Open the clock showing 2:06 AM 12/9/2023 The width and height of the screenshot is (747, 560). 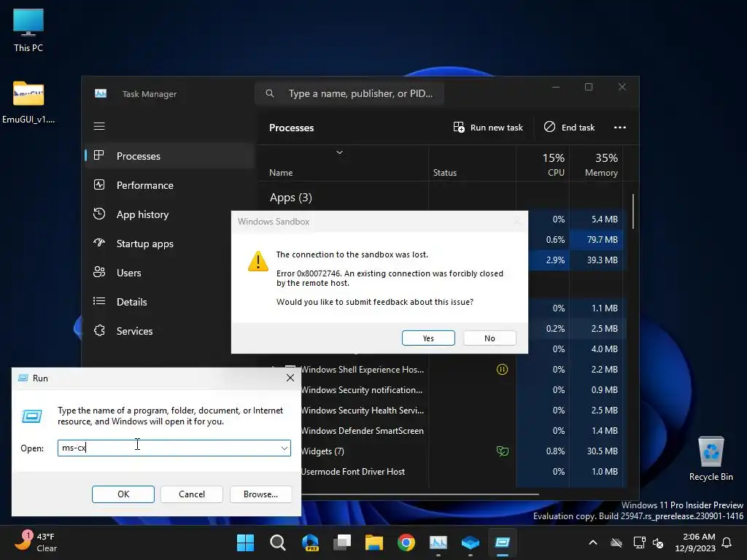(694, 542)
